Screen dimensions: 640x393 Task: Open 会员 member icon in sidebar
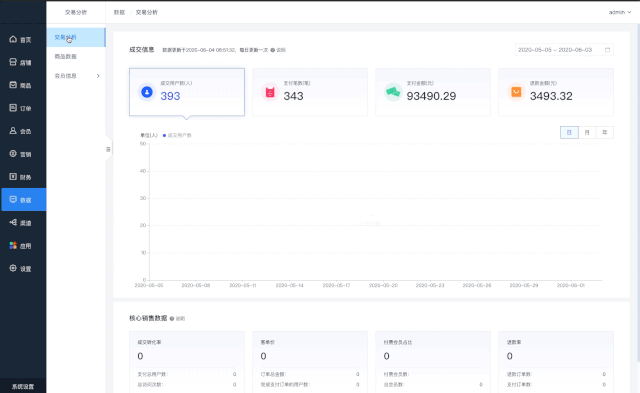(13, 131)
